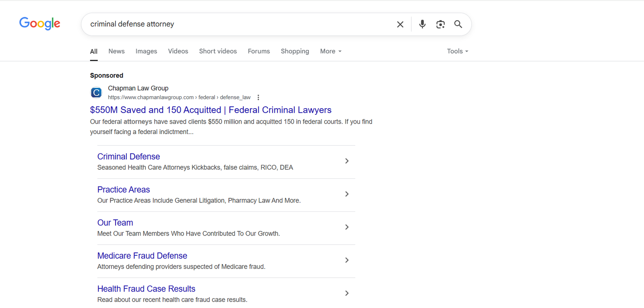Click the magnifying glass search button
Screen dimensions: 644x308
pos(458,24)
